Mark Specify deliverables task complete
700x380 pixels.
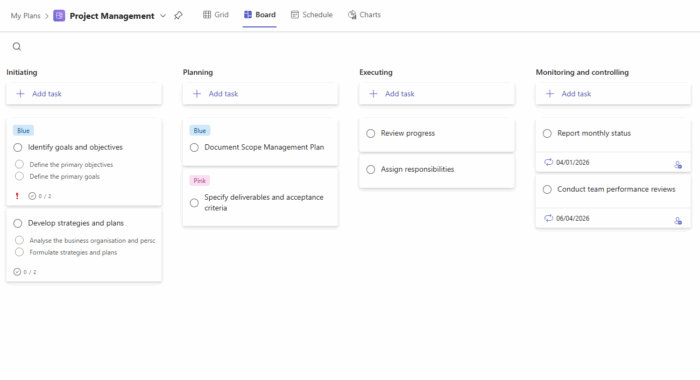coord(194,203)
